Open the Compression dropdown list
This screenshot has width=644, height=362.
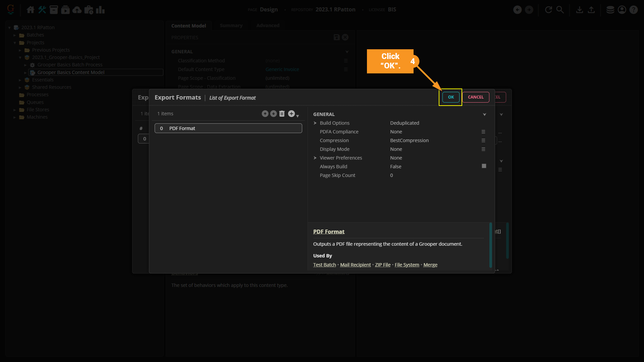click(x=483, y=140)
